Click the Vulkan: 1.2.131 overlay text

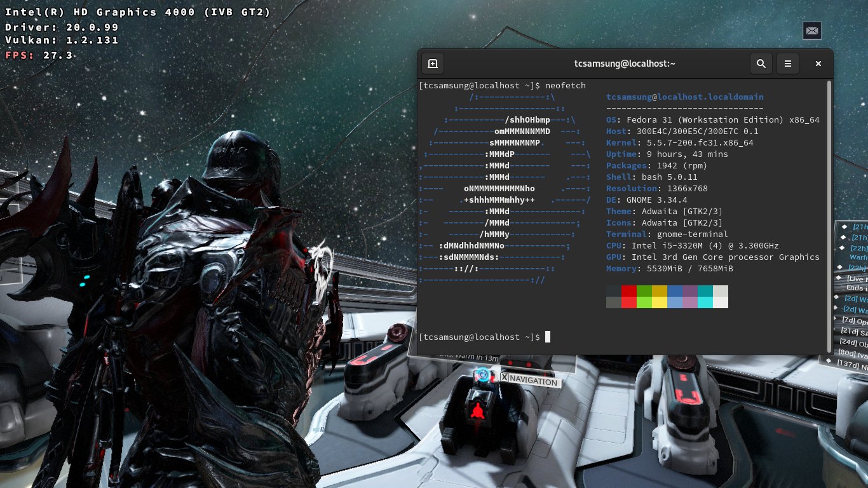pyautogui.click(x=62, y=40)
